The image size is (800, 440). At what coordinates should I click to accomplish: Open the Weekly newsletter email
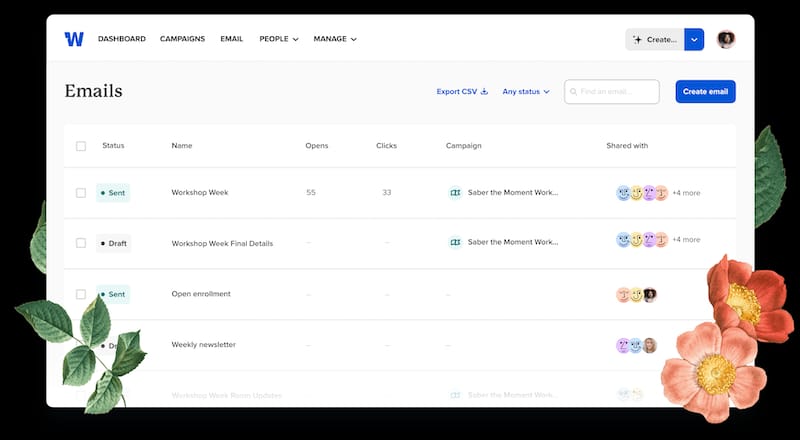coord(203,344)
